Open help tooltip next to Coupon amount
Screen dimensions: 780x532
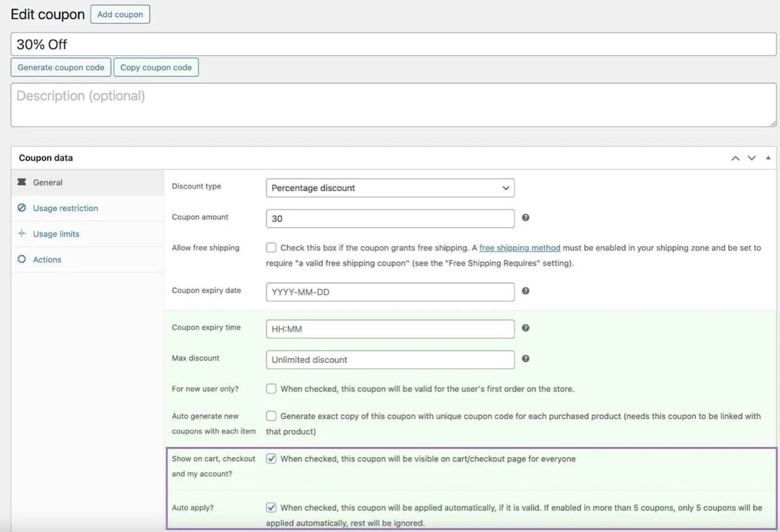525,216
